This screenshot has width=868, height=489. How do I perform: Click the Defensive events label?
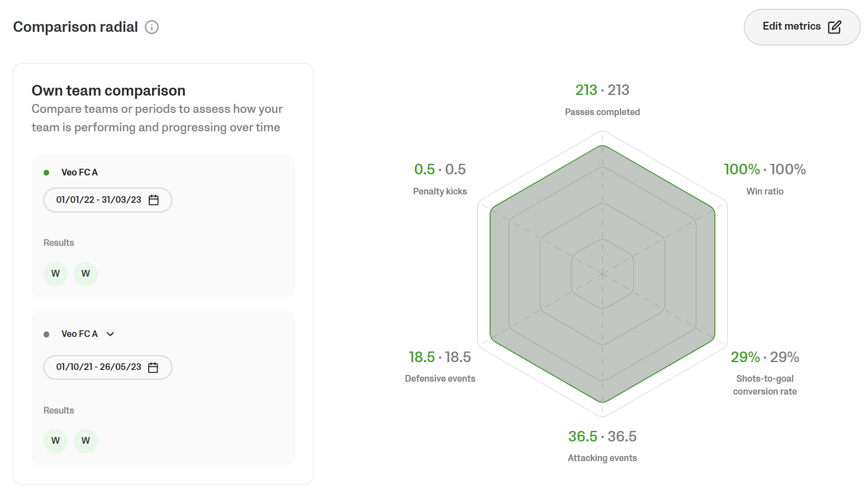tap(440, 378)
